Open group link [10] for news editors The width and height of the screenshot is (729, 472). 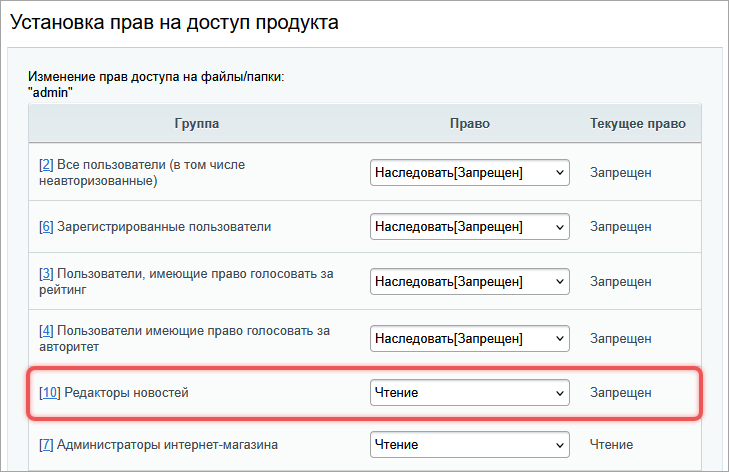pos(49,393)
